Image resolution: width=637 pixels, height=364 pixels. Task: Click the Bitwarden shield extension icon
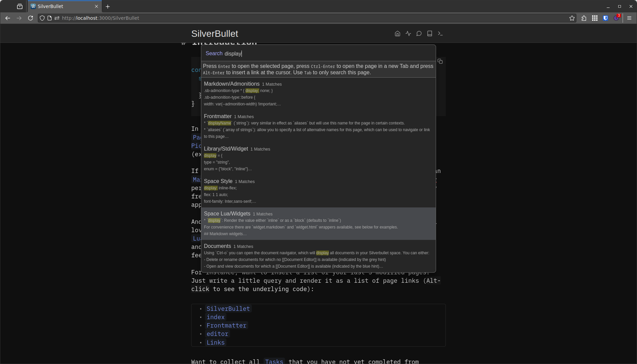(x=605, y=18)
